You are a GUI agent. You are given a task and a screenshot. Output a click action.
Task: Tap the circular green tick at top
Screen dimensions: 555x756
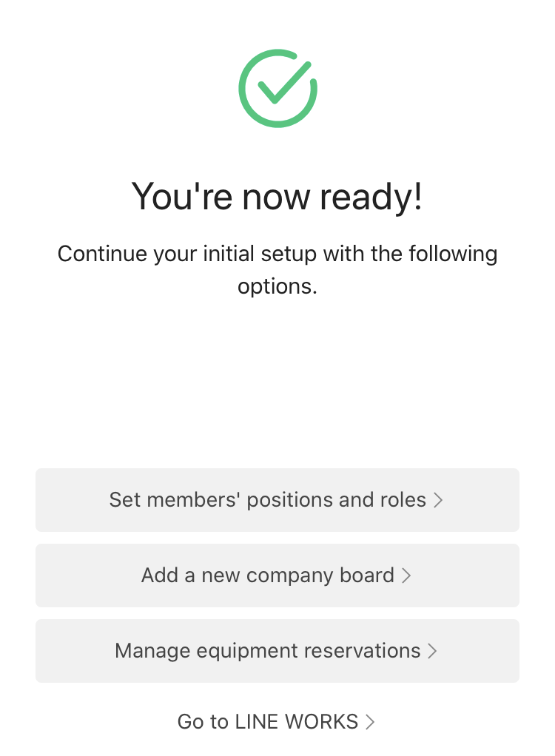(277, 88)
